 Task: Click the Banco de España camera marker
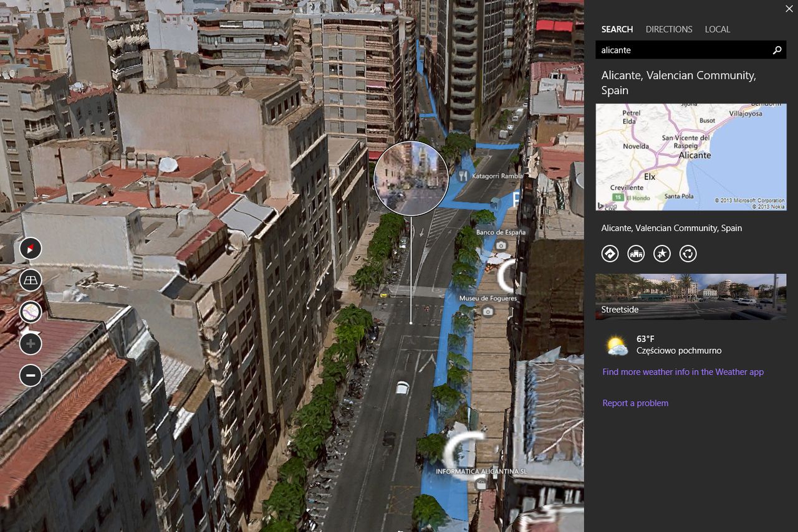pyautogui.click(x=501, y=245)
